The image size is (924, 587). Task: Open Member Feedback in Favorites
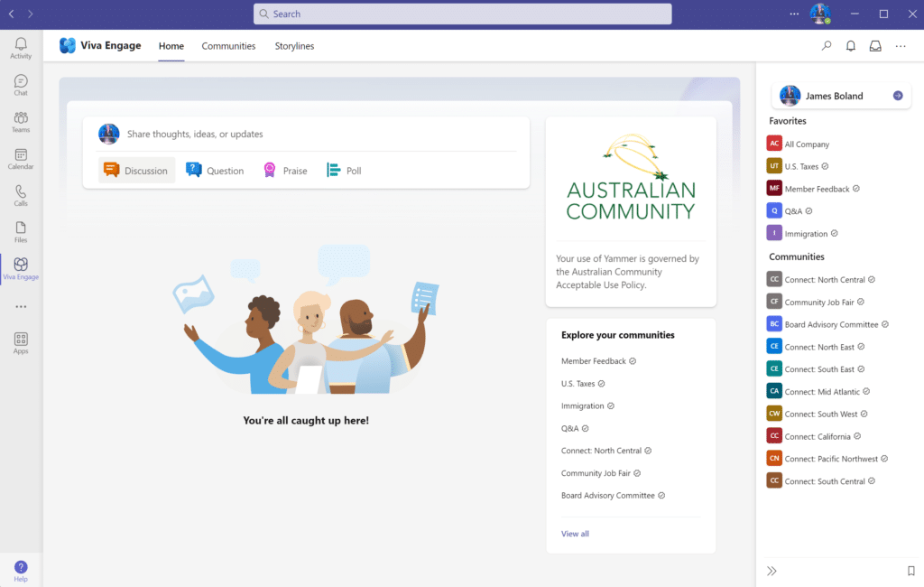click(813, 188)
